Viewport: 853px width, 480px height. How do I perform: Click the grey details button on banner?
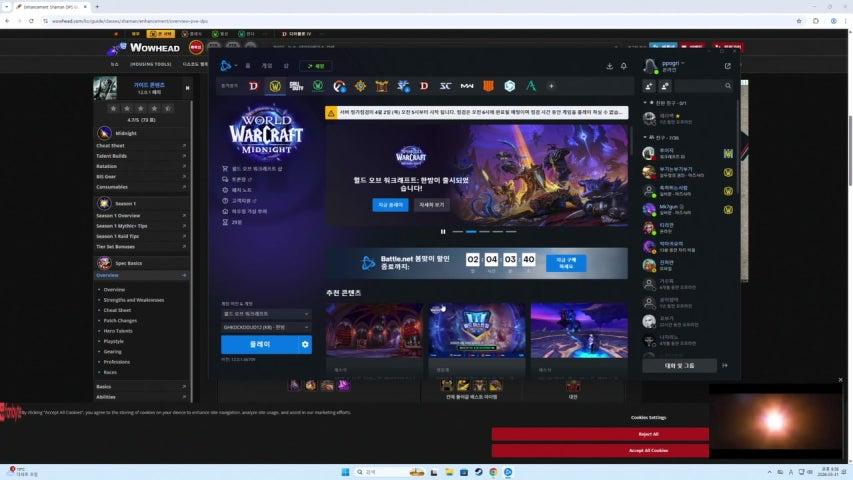click(431, 205)
